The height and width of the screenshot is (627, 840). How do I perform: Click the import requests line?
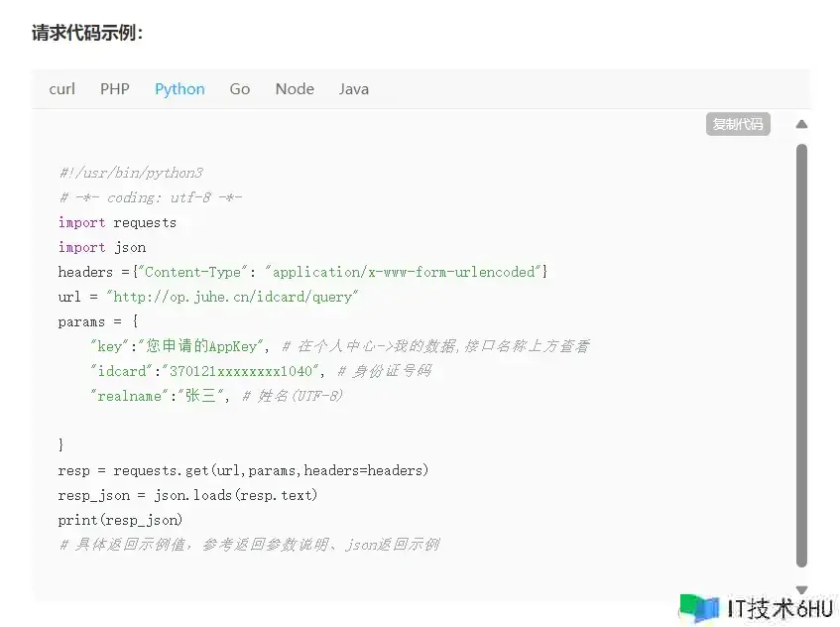(117, 222)
